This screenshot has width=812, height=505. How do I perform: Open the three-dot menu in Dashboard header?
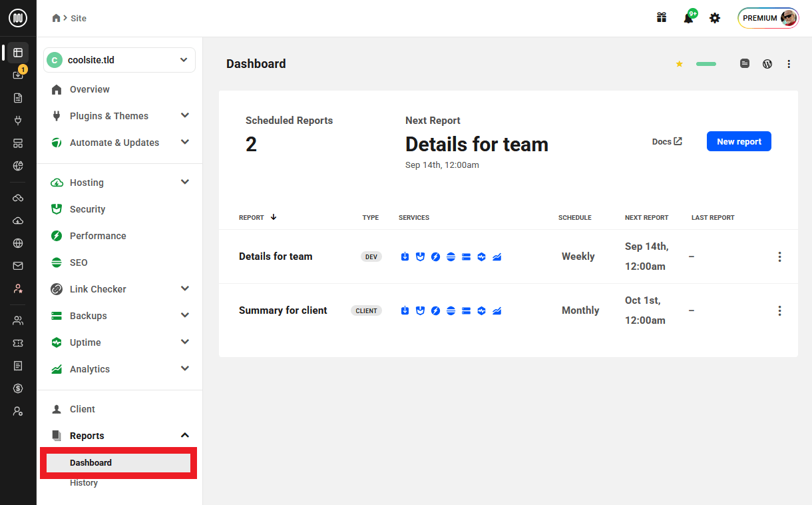789,64
